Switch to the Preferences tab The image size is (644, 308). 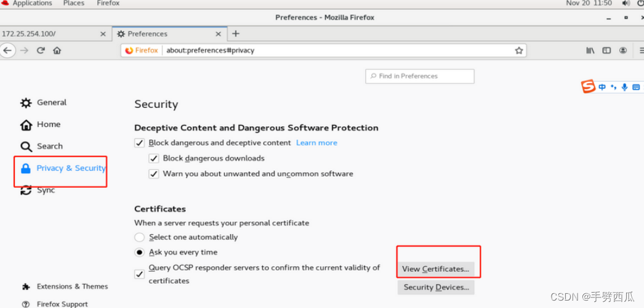[169, 34]
